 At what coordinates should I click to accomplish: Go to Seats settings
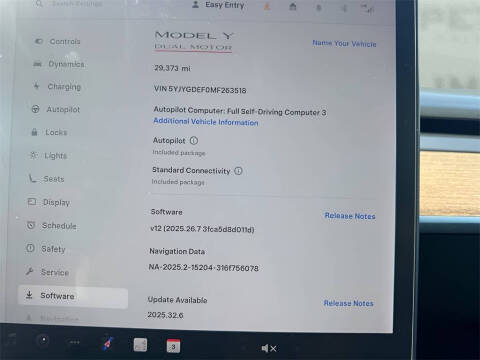coord(46,179)
